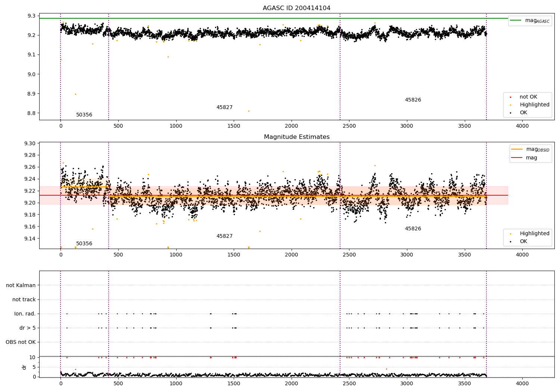Click the 9.22 y-axis tick in Magnitude Estimates

[31, 191]
